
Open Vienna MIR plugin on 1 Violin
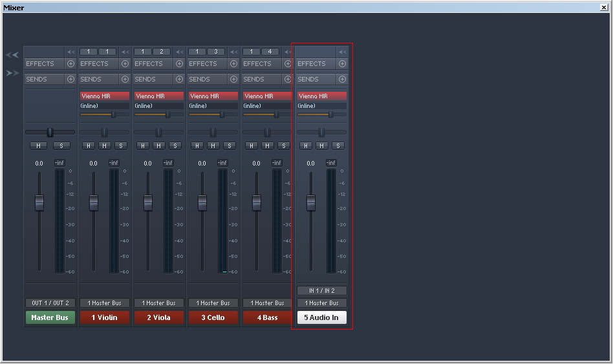104,96
